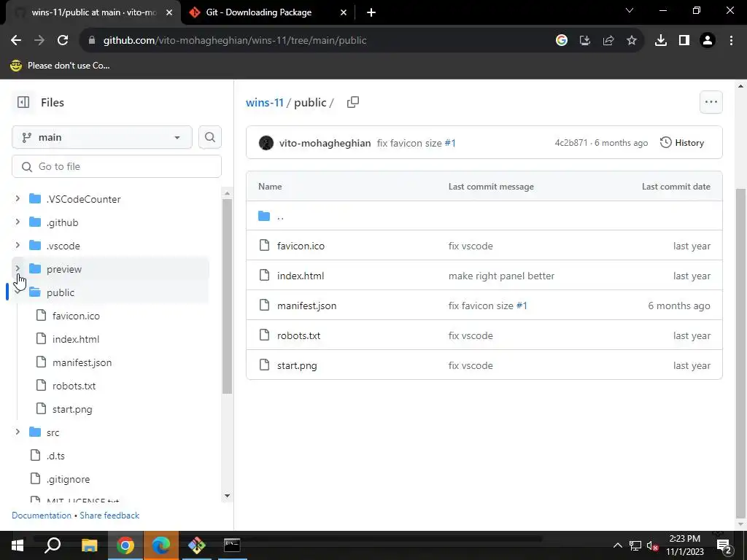Copy the path with the copy icon
Image resolution: width=747 pixels, height=560 pixels.
point(353,102)
